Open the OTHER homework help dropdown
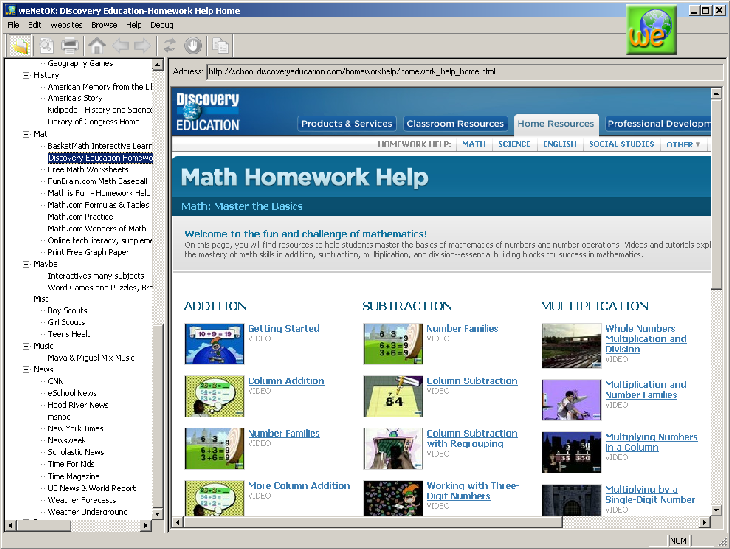 (x=683, y=144)
